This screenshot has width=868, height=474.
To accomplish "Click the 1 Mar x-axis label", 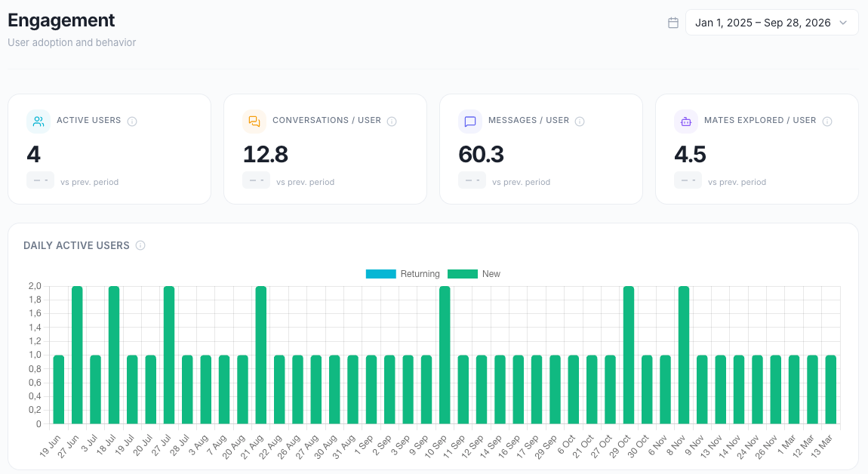I will tap(787, 444).
